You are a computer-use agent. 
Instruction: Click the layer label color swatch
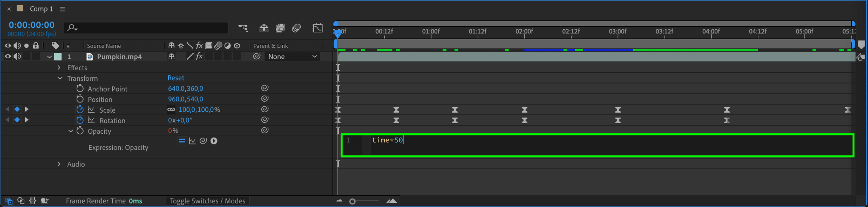pyautogui.click(x=58, y=56)
